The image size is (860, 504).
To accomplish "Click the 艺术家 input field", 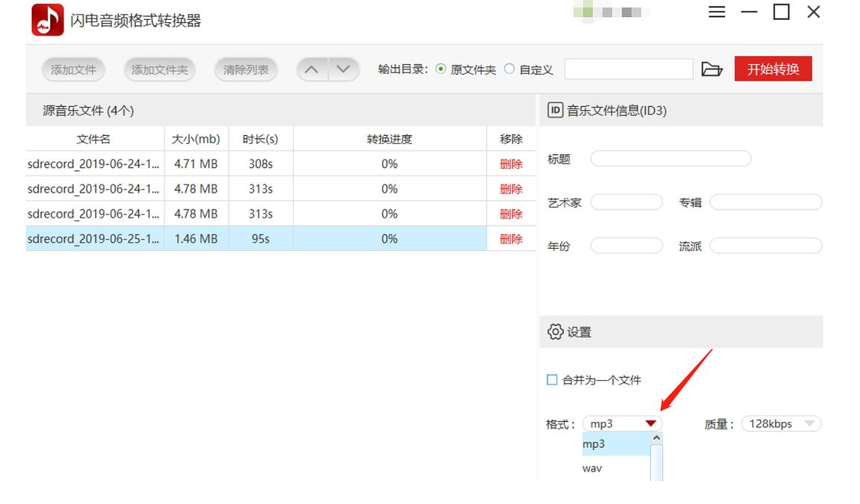I will click(x=626, y=201).
